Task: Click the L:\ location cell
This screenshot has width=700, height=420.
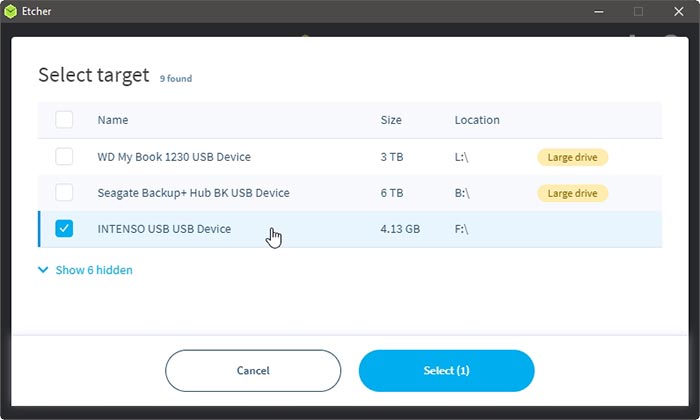Action: pos(462,157)
